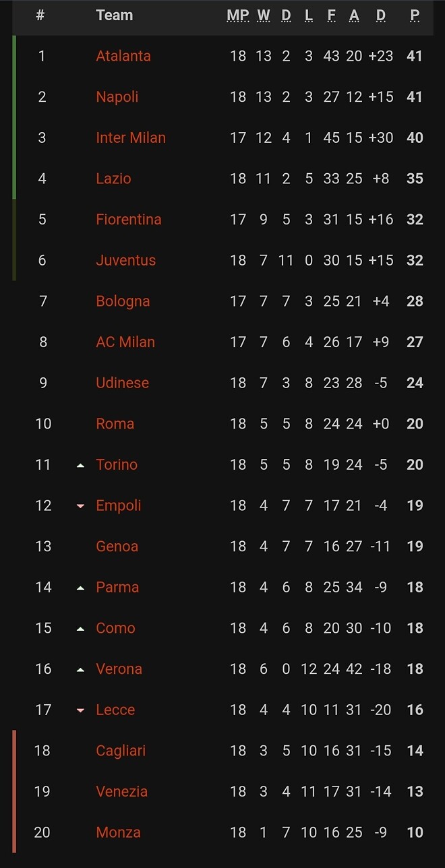Click the up arrow beside Torino
The height and width of the screenshot is (868, 445).
click(81, 465)
